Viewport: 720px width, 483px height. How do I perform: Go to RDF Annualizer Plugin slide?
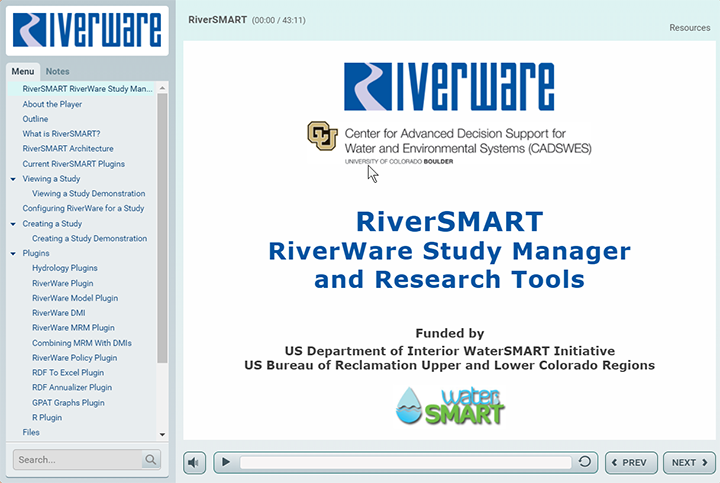[x=72, y=388]
